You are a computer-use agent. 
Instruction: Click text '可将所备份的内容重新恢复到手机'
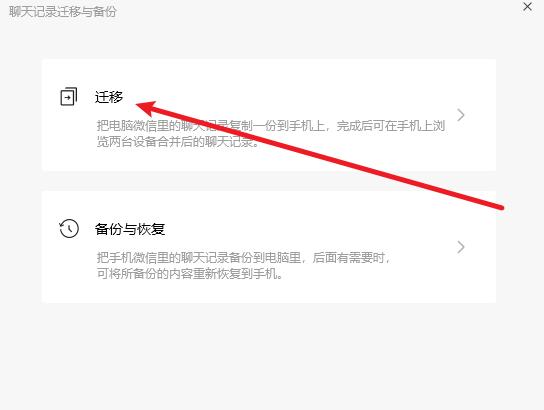coord(187,274)
